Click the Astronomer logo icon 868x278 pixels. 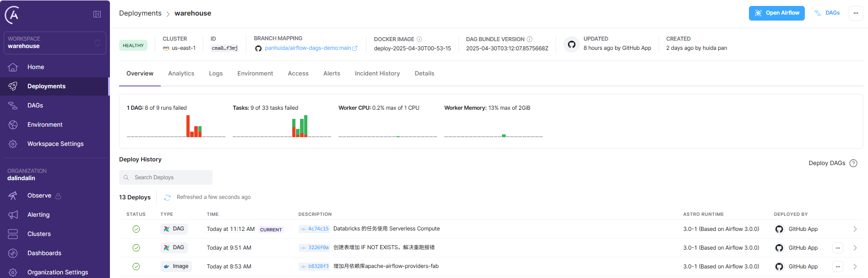(12, 15)
